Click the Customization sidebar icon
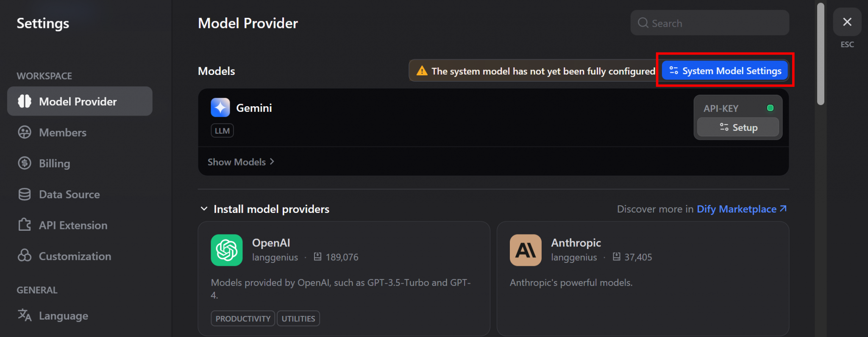Viewport: 868px width, 337px height. 25,256
